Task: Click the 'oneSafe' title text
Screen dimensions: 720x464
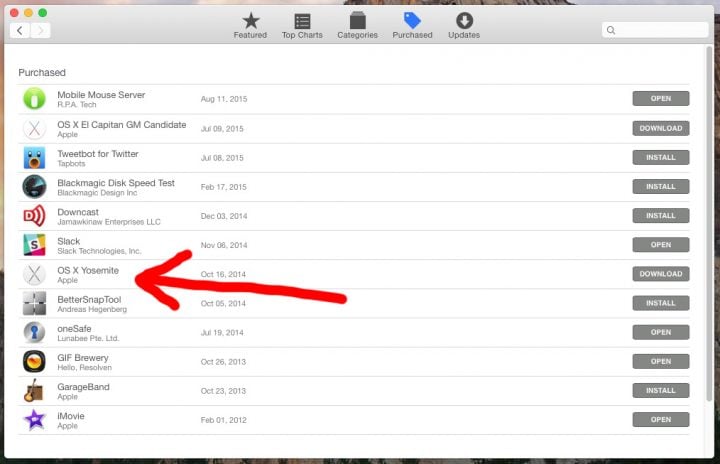Action: [74, 329]
